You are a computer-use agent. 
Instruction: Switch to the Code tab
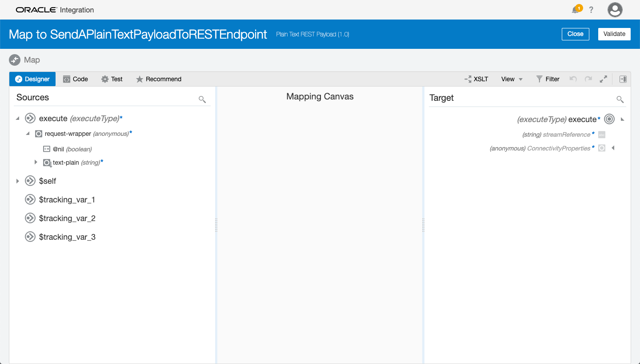(x=76, y=79)
